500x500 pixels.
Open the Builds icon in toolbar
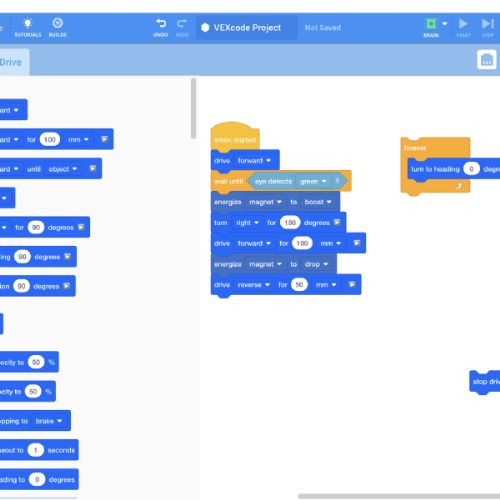point(57,23)
